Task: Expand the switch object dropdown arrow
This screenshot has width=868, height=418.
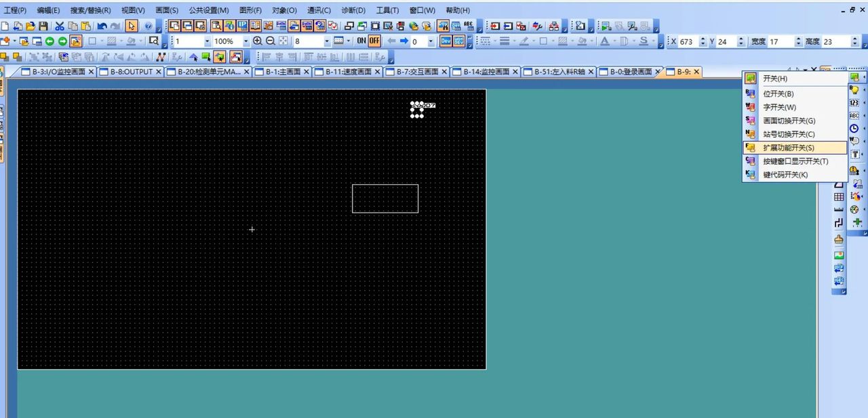Action: click(x=864, y=77)
